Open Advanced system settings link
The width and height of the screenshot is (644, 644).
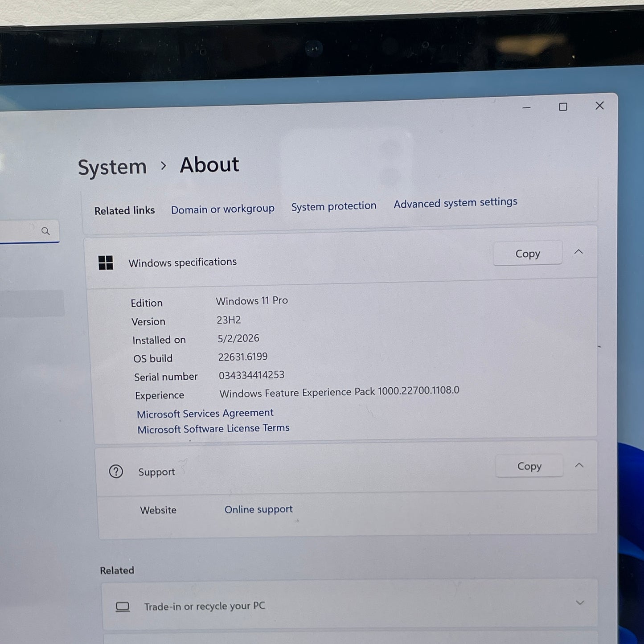click(455, 203)
